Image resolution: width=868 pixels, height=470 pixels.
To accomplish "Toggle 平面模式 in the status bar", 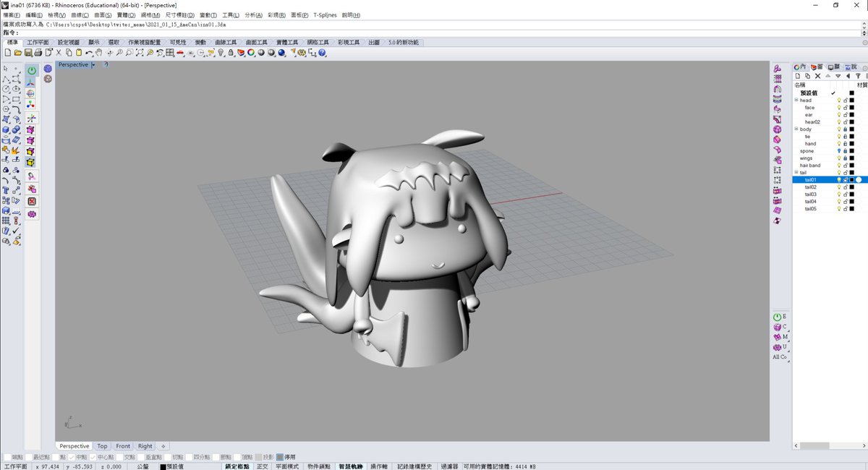I will [x=287, y=466].
